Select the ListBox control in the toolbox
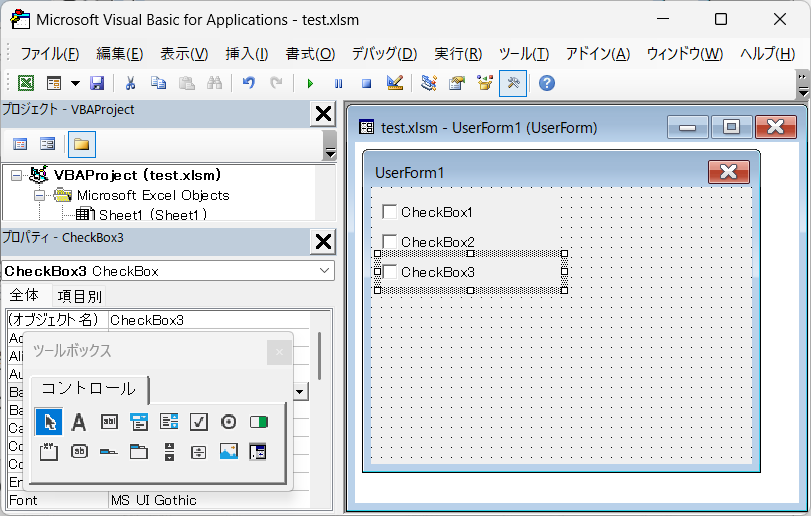The image size is (811, 516). 169,422
